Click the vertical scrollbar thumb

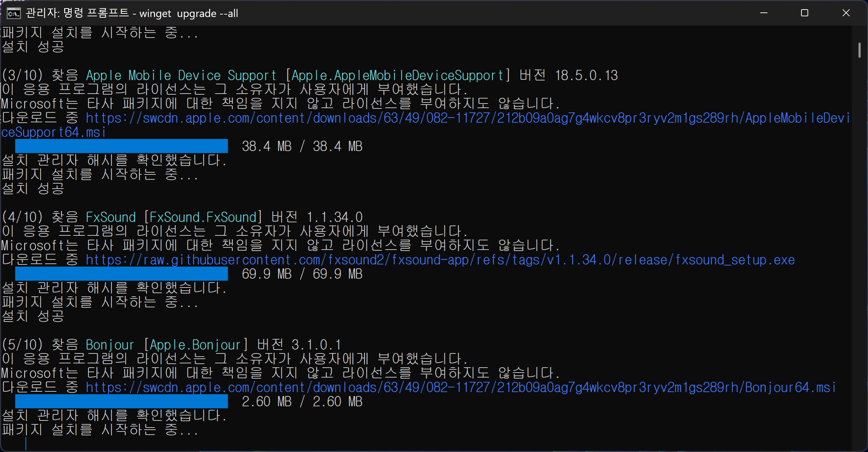(859, 50)
